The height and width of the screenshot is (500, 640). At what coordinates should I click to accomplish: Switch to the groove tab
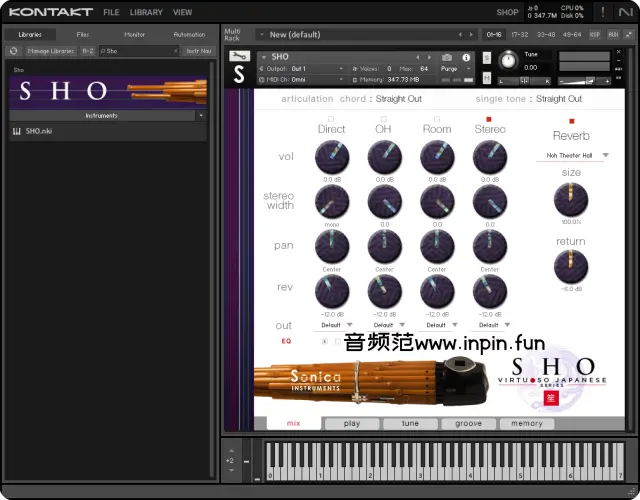coord(468,423)
